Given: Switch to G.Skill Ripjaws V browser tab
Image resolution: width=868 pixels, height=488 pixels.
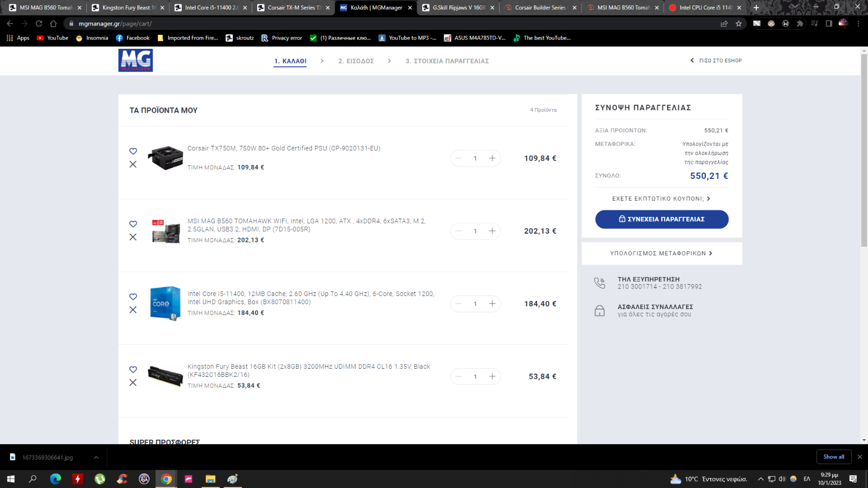Looking at the screenshot, I should [458, 8].
